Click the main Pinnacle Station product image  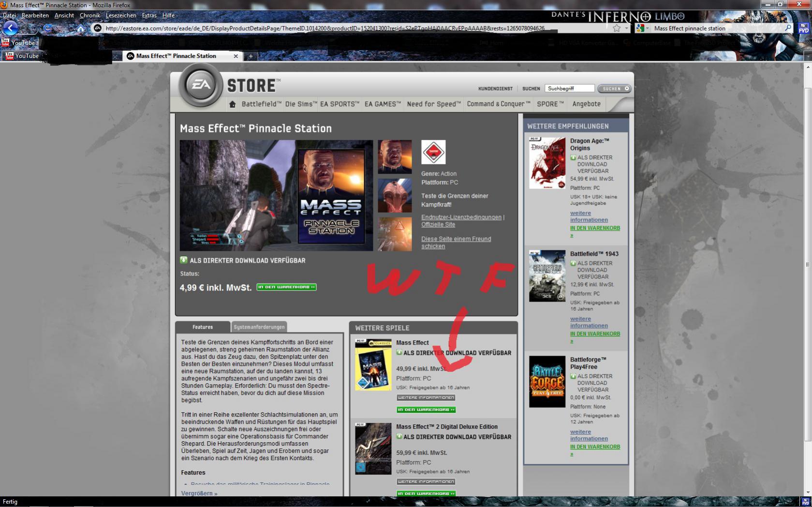pyautogui.click(x=276, y=195)
